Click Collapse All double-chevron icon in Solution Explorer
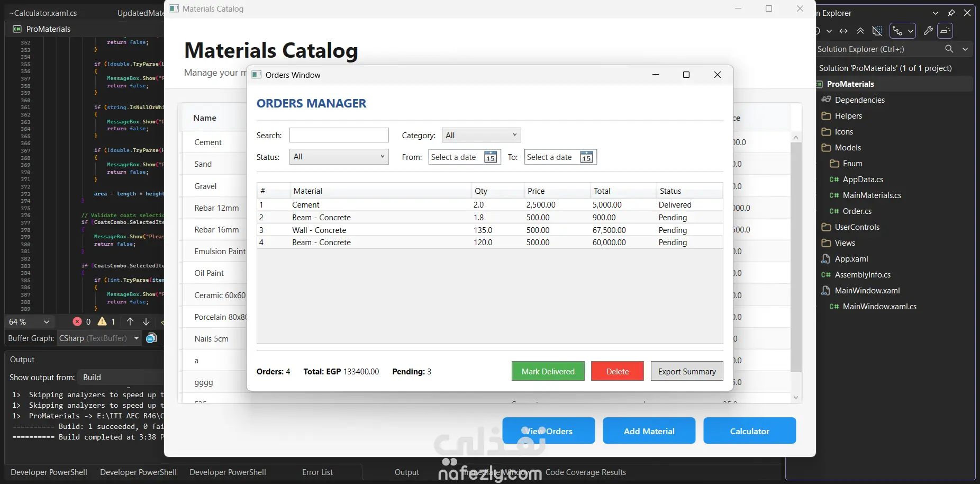The width and height of the screenshot is (980, 484). pos(860,31)
